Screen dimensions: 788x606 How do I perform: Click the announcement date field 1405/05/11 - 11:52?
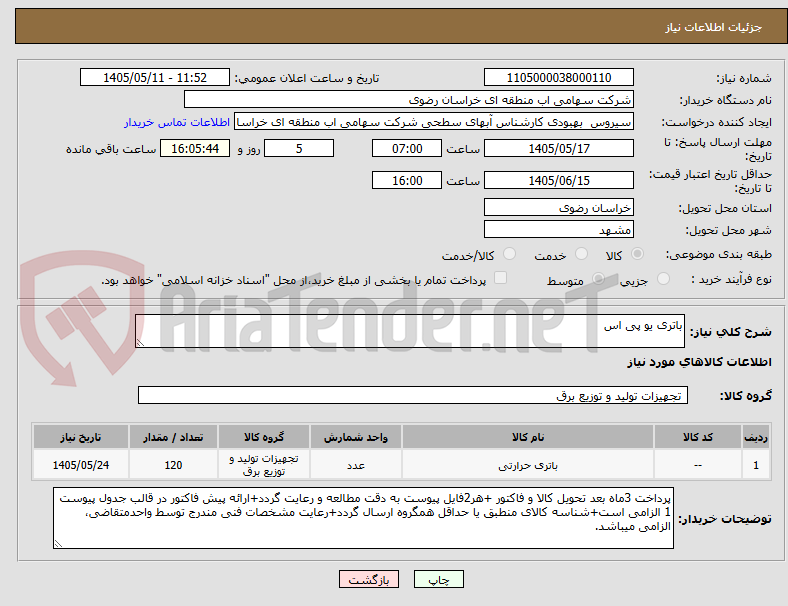[x=155, y=77]
